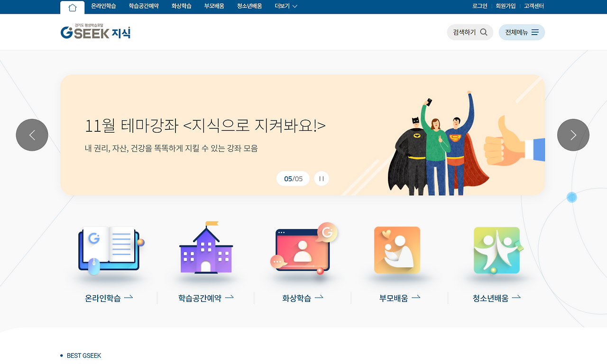The height and width of the screenshot is (364, 607).
Task: Click the 화상학습 video call icon
Action: 302,250
